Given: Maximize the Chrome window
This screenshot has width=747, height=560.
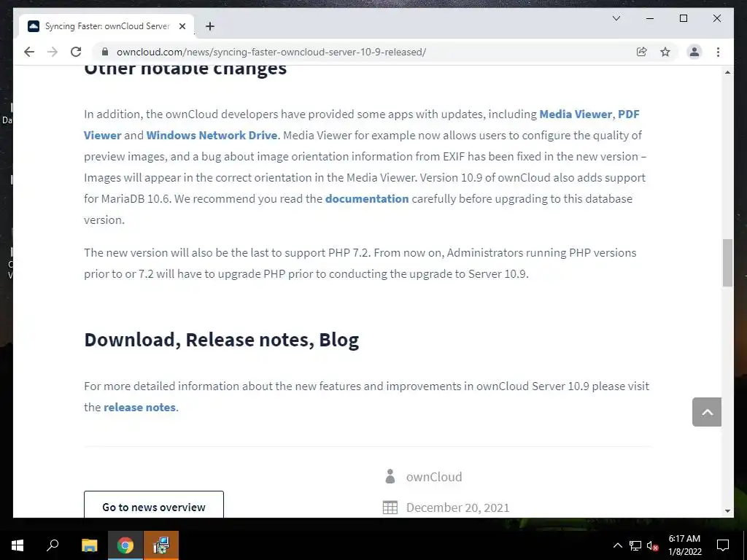Looking at the screenshot, I should tap(683, 18).
